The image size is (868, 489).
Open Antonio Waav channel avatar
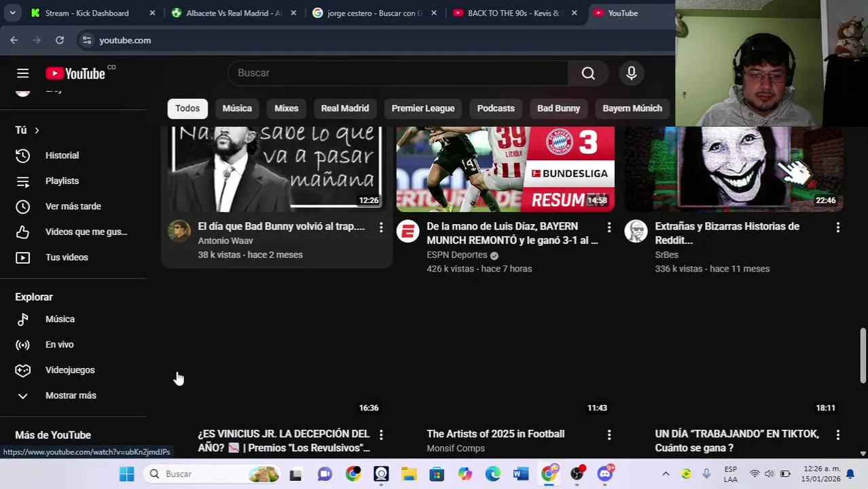click(x=179, y=231)
